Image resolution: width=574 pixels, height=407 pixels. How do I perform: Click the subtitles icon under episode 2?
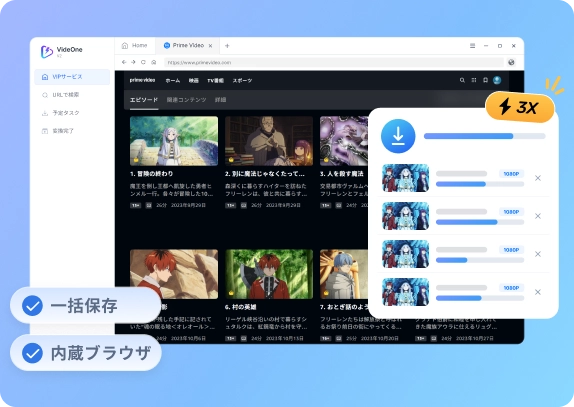tap(244, 205)
